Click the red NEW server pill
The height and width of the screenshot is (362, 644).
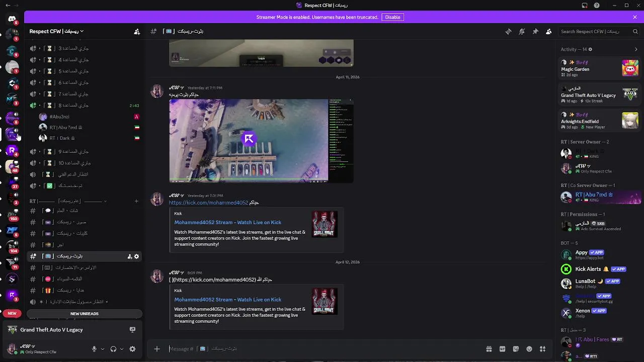12,313
